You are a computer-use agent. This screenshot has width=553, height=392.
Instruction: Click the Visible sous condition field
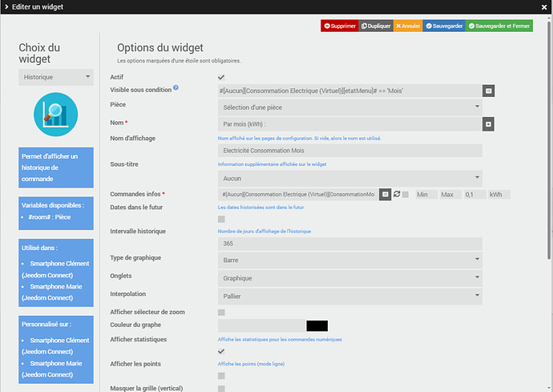[350, 91]
